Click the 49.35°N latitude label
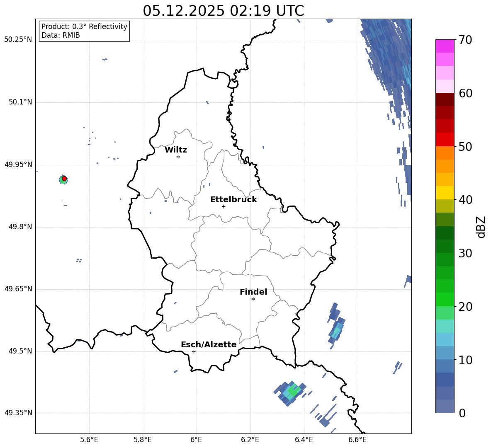This screenshot has height=448, width=491. (x=18, y=413)
